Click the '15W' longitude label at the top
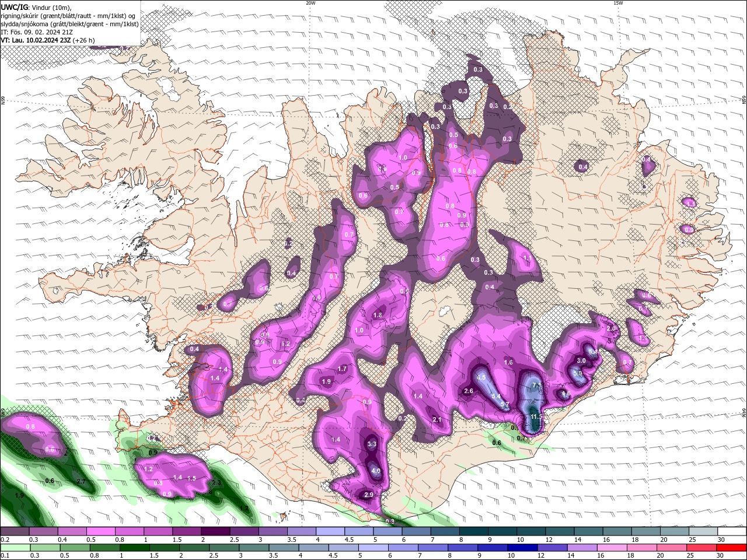747x560 pixels. coord(618,3)
